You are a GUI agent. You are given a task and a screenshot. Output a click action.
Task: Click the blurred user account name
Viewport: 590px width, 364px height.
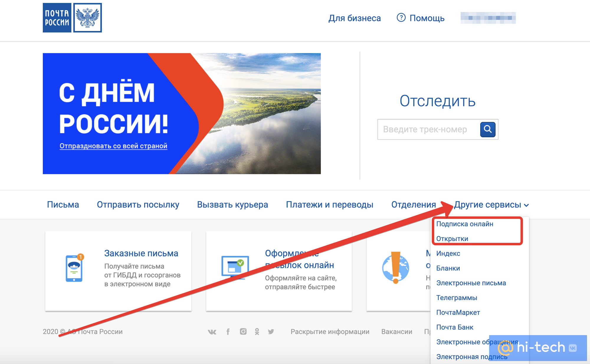click(488, 18)
